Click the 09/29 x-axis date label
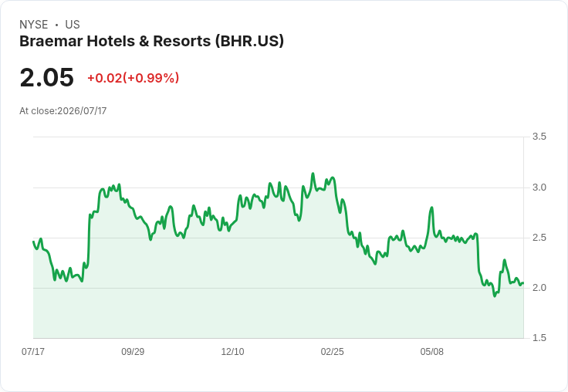Image resolution: width=568 pixels, height=392 pixels. (x=133, y=351)
